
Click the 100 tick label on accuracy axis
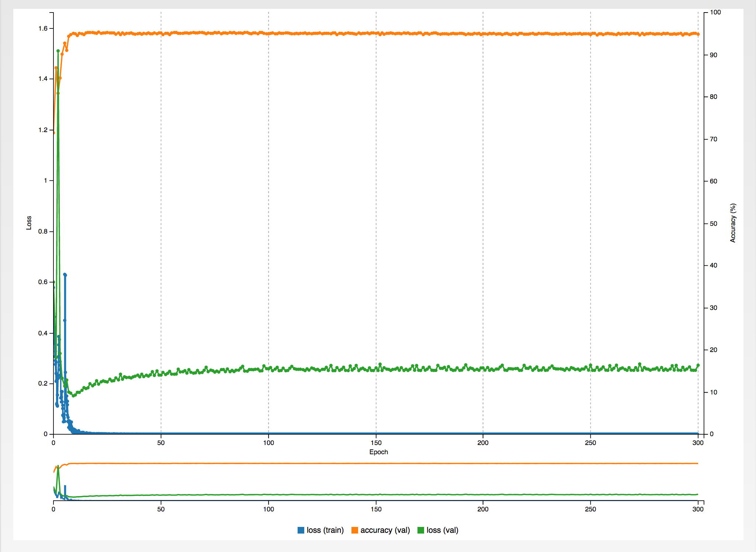click(x=715, y=13)
